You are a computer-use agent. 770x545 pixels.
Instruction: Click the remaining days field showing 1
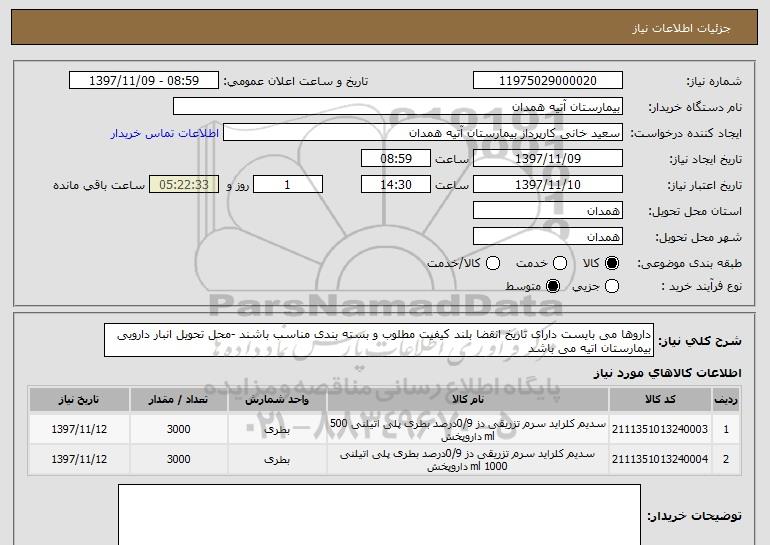(x=288, y=185)
